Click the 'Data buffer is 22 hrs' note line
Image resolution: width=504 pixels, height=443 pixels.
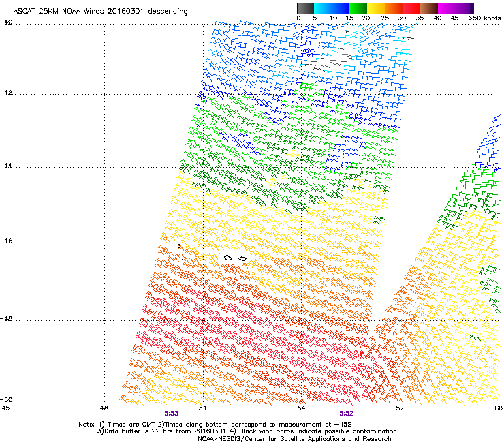247,431
